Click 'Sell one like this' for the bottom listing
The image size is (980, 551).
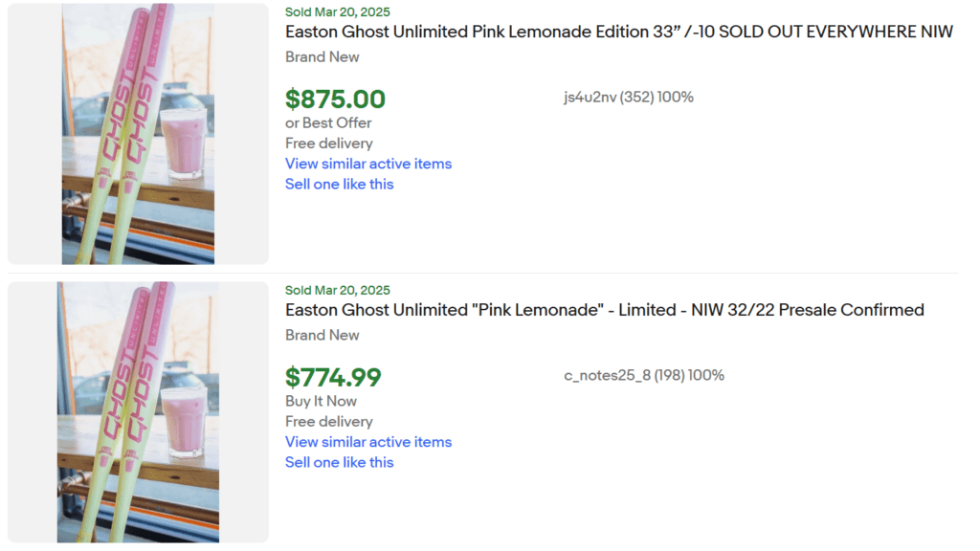pyautogui.click(x=339, y=462)
